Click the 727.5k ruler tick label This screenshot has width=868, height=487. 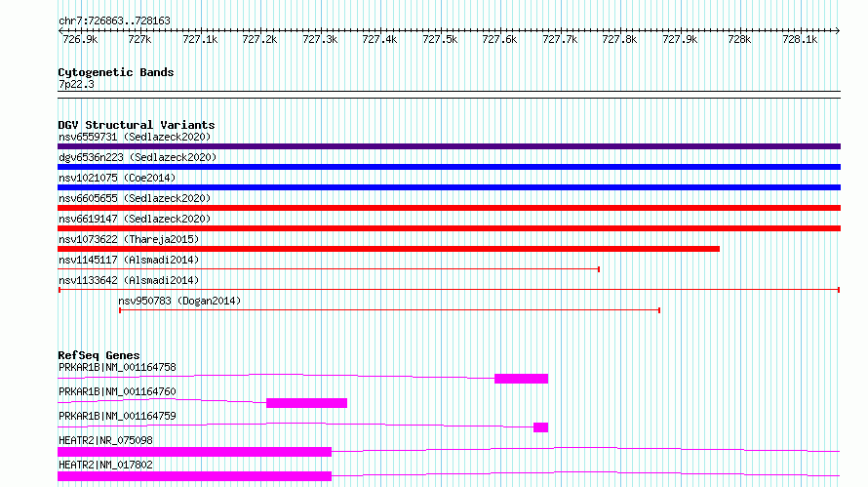(440, 39)
